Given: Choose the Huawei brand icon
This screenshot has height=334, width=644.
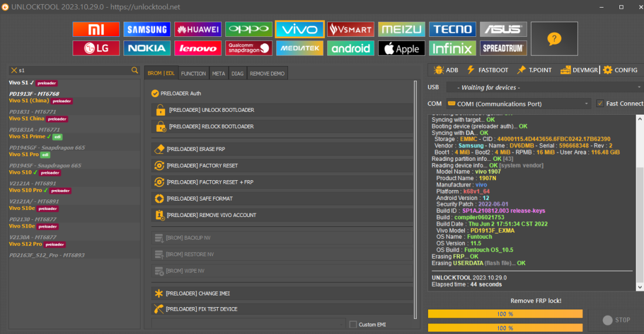Looking at the screenshot, I should (198, 29).
